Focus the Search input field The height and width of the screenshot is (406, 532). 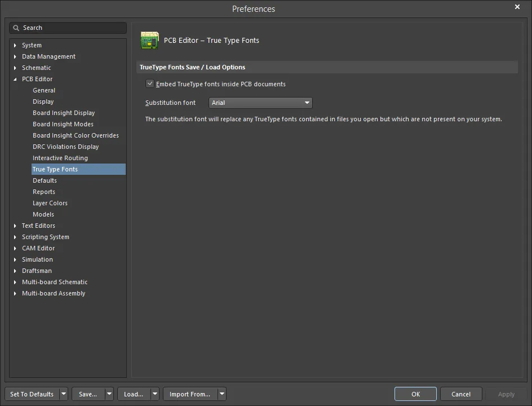pyautogui.click(x=68, y=28)
